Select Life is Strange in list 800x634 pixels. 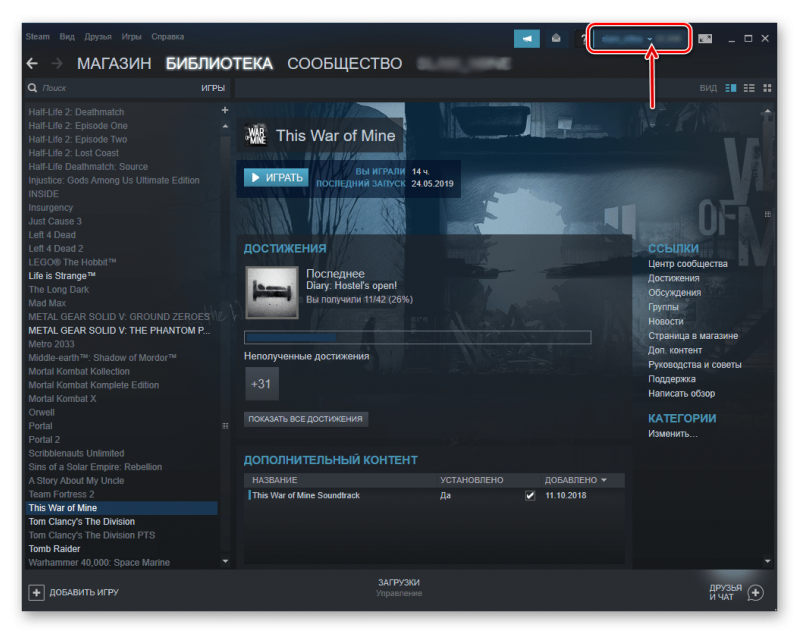pos(62,275)
